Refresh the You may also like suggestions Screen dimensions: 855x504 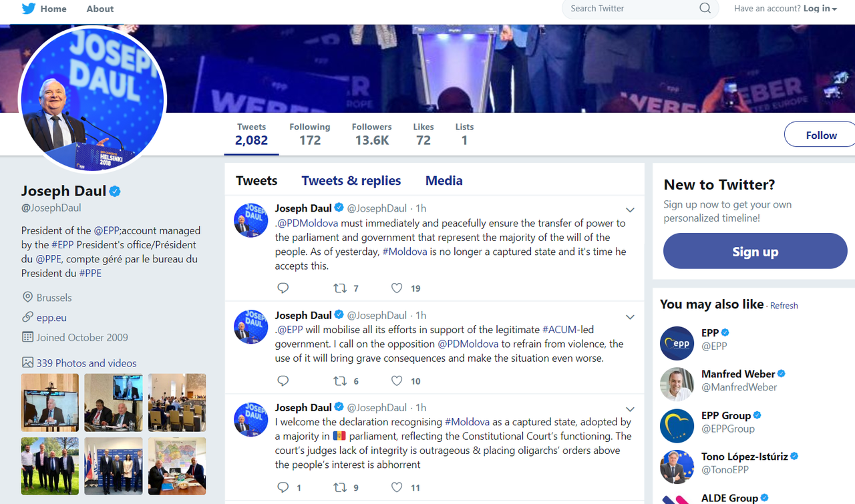[x=784, y=306]
